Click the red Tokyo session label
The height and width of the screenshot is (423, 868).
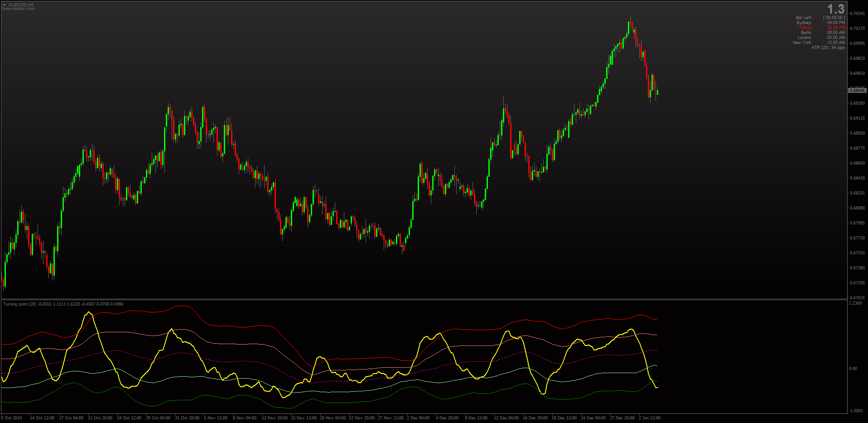pos(804,28)
